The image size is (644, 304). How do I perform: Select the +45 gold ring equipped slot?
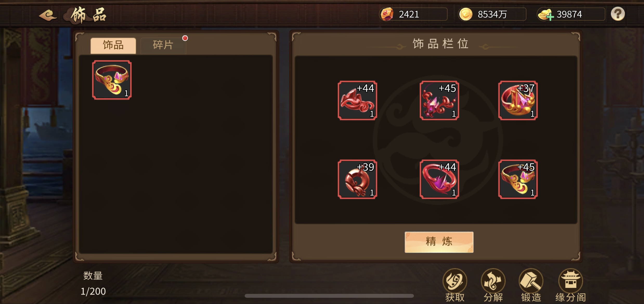tap(518, 179)
